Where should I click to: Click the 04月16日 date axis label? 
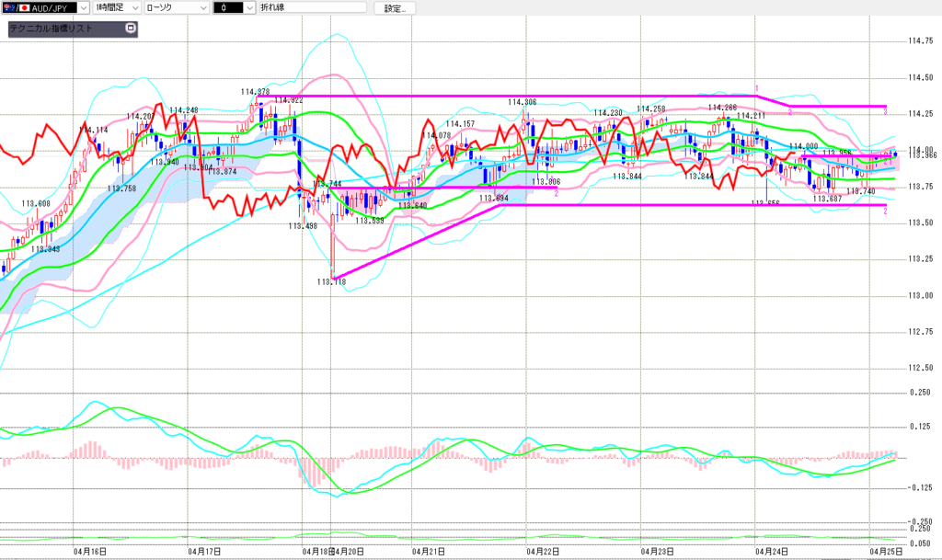pos(89,552)
